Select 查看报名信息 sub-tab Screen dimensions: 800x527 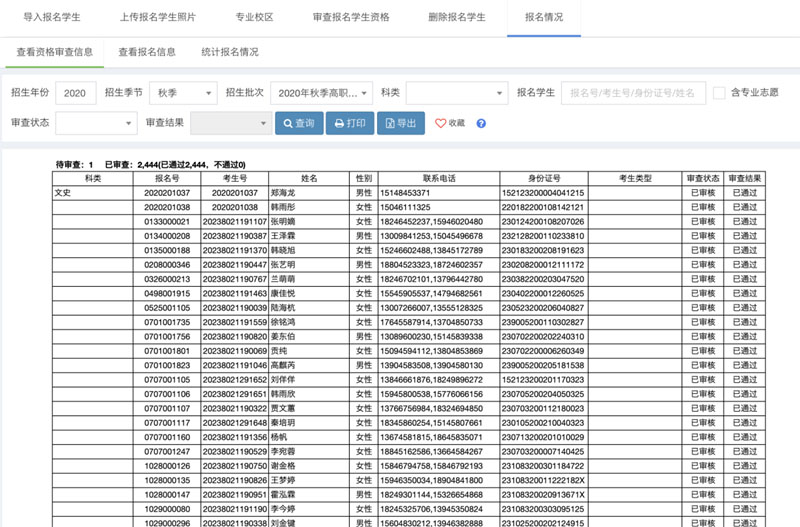[147, 51]
